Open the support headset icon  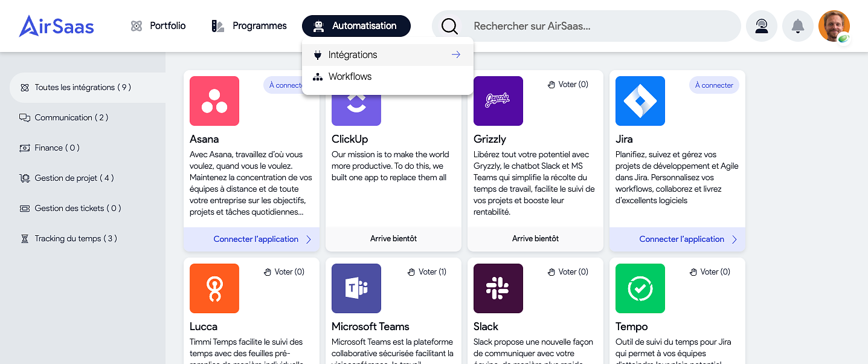pyautogui.click(x=762, y=26)
